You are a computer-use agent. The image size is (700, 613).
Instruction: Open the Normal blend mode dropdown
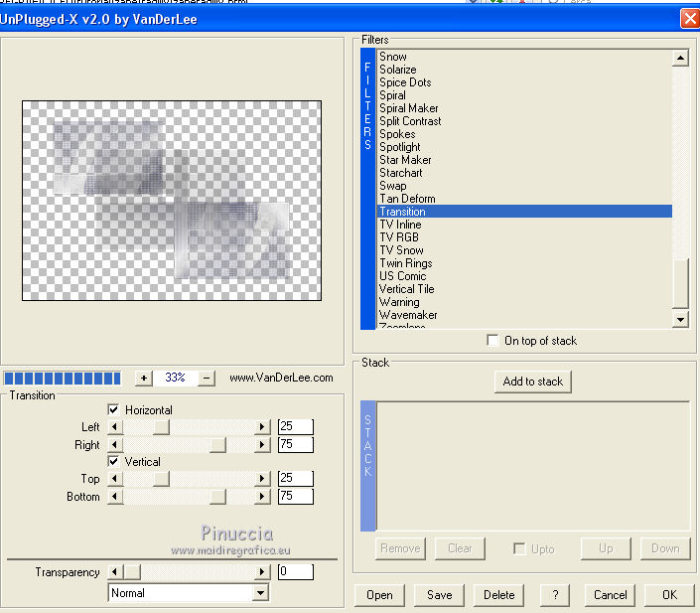pyautogui.click(x=260, y=593)
